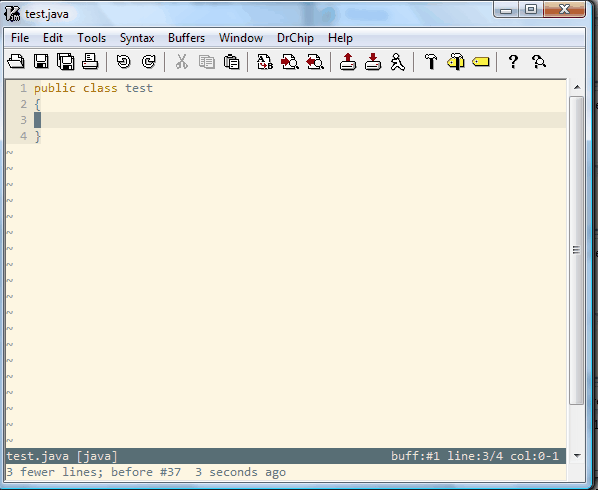Click the Find Previous icon
The image size is (598, 490).
(315, 61)
